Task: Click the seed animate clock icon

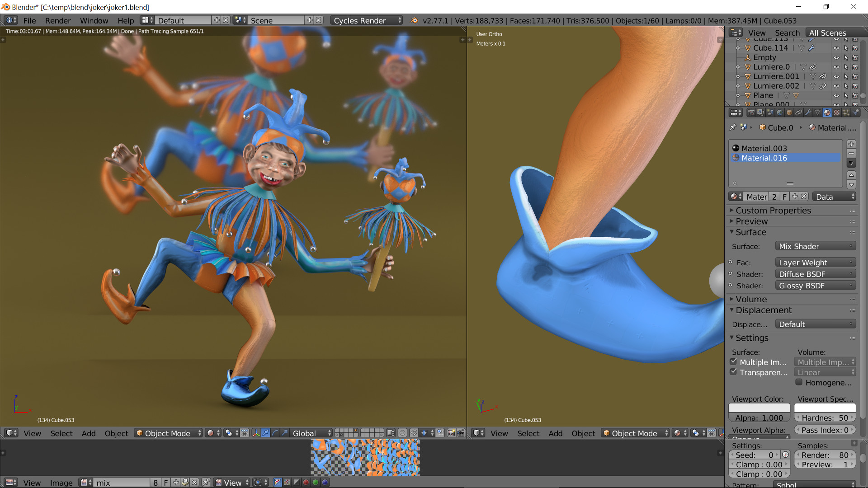Action: (x=785, y=455)
